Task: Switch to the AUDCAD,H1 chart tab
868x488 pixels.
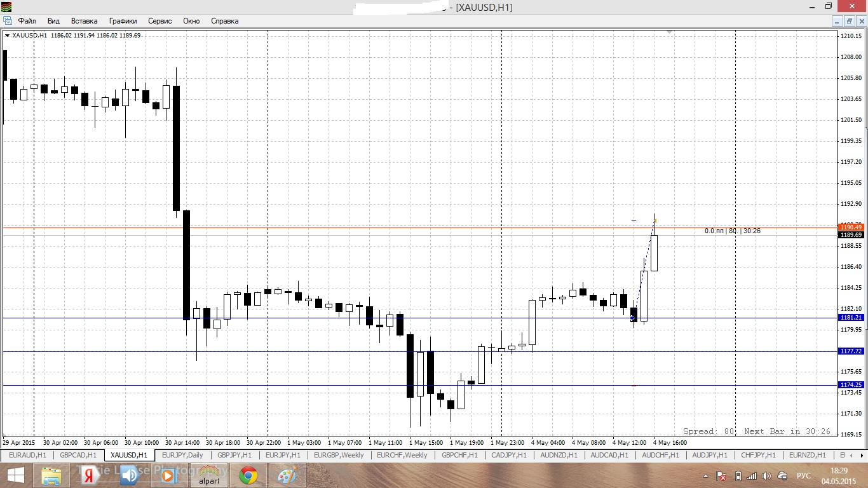Action: 609,456
